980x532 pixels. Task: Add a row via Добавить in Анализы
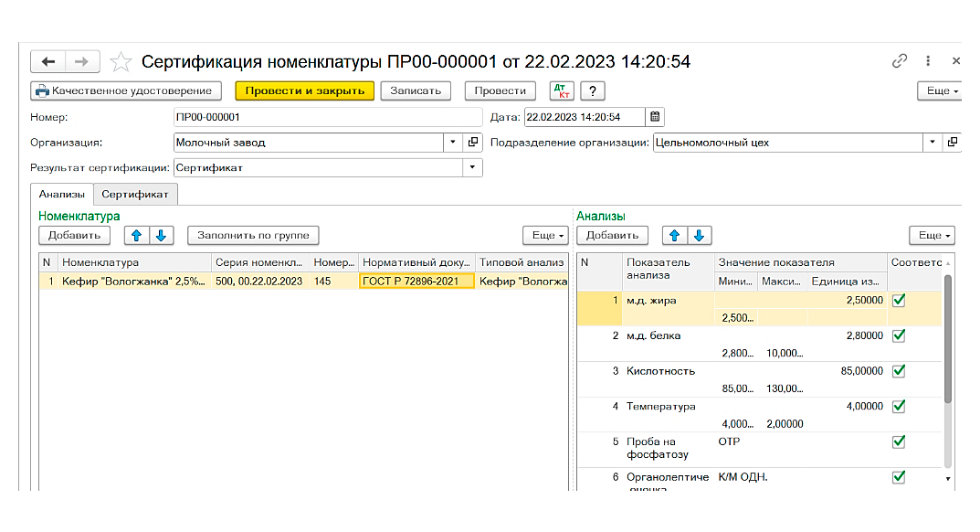point(613,235)
